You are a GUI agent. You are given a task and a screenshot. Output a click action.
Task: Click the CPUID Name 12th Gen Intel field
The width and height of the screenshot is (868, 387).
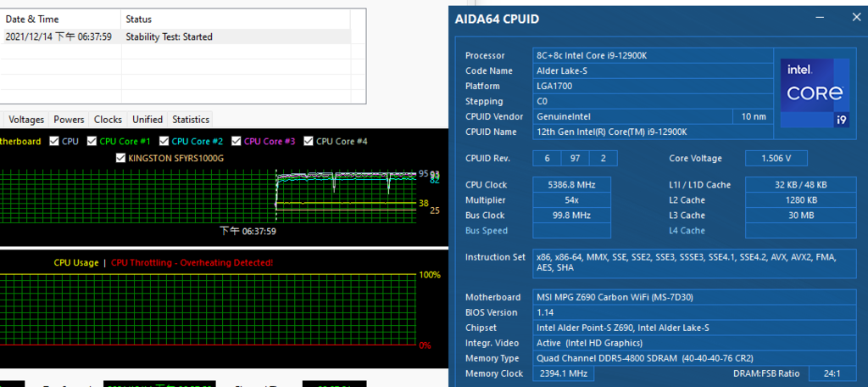(654, 132)
